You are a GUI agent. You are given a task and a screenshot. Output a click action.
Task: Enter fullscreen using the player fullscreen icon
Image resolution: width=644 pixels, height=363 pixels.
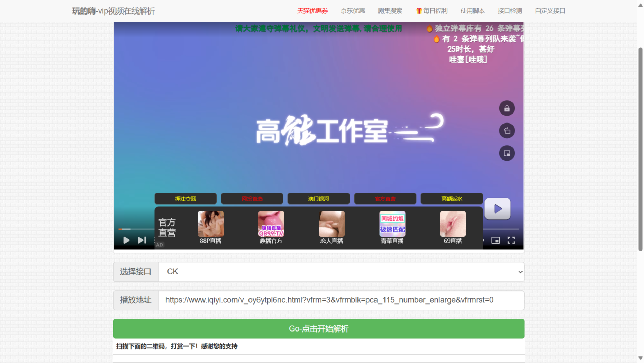click(511, 240)
